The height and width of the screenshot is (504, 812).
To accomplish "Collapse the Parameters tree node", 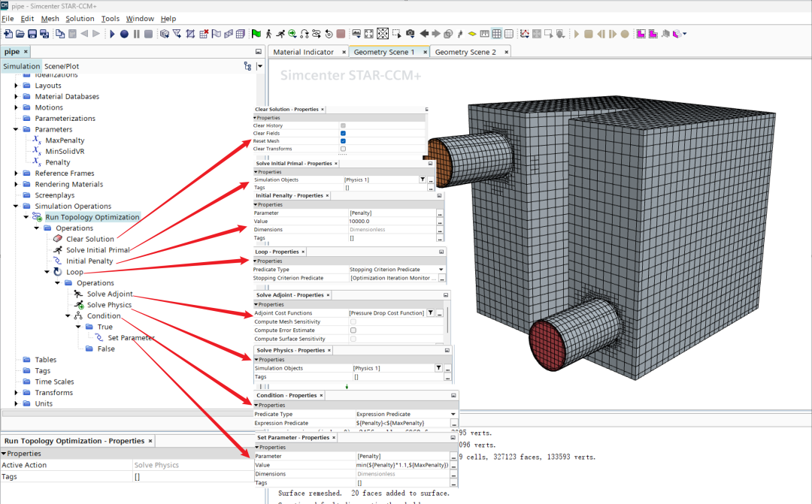I will 16,129.
